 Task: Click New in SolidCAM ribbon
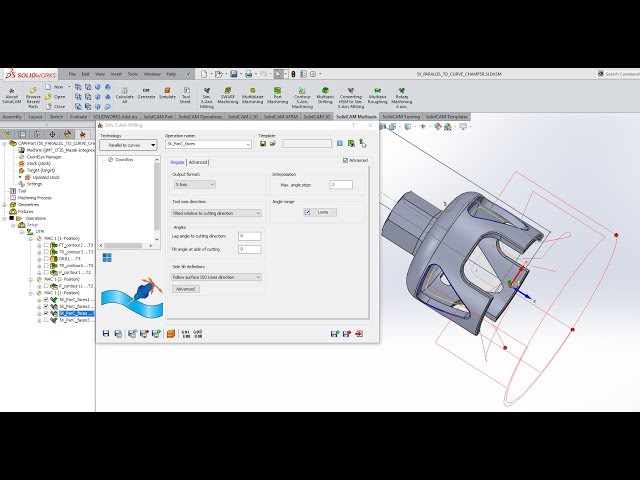(55, 87)
